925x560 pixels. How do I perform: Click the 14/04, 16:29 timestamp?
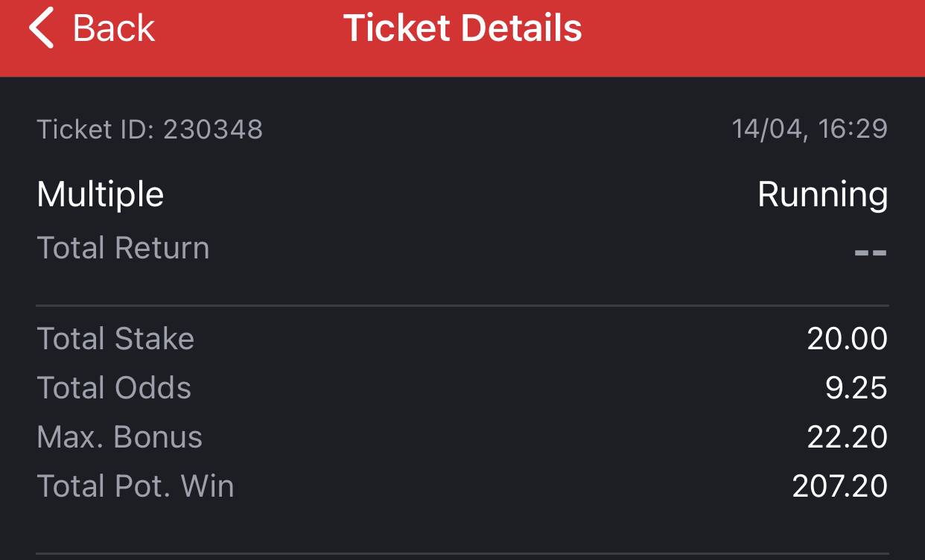pos(810,130)
